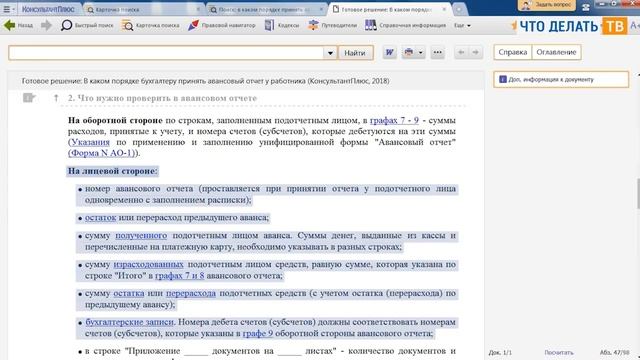
Task: Open the Указания link
Action: (90, 142)
